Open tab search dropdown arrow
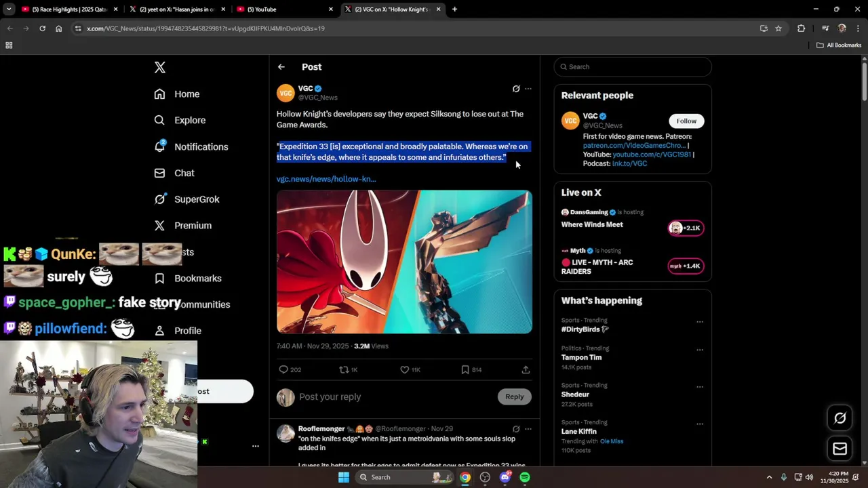 tap(9, 9)
